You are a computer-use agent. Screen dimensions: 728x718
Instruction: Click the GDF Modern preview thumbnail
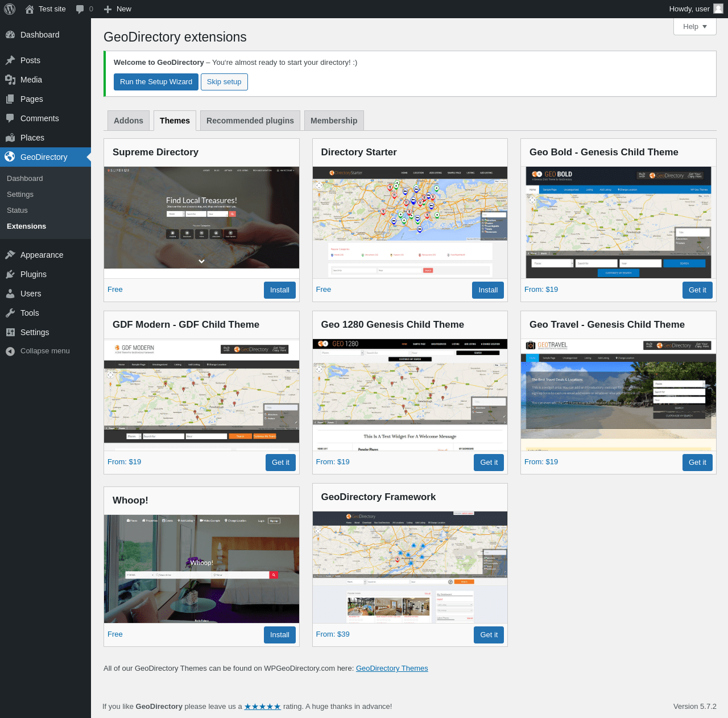click(201, 395)
